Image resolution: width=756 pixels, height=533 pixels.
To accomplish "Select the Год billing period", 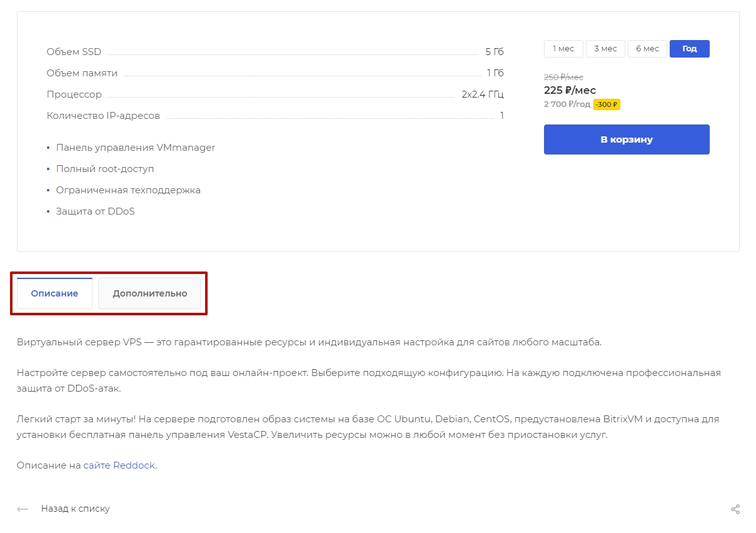I will (689, 49).
